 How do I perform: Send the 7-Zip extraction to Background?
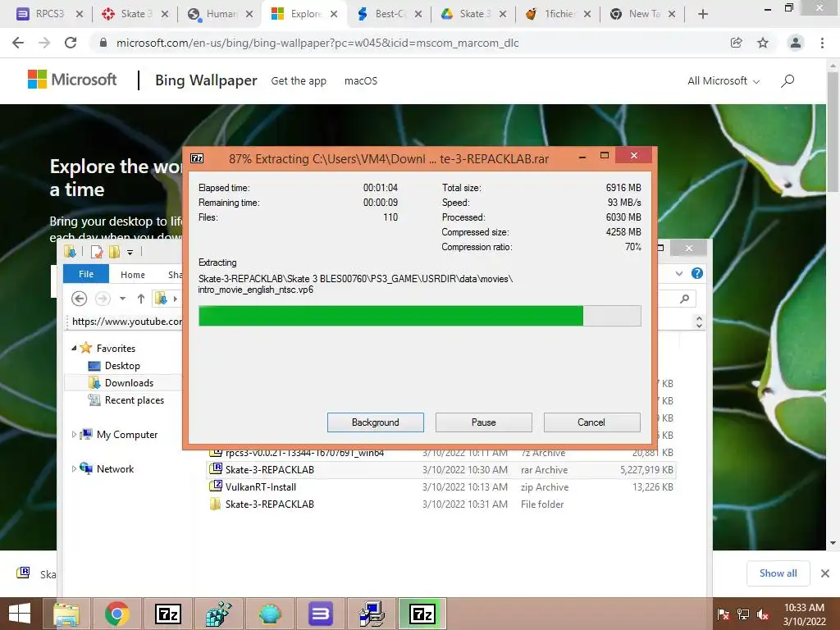coord(375,422)
